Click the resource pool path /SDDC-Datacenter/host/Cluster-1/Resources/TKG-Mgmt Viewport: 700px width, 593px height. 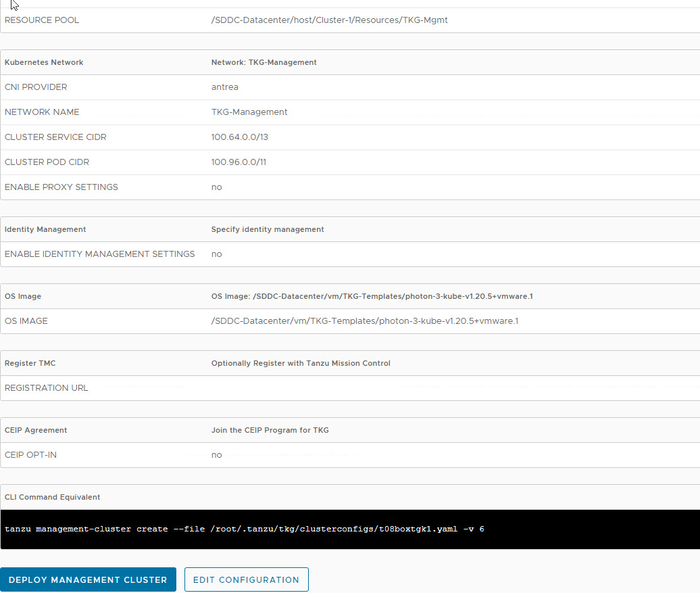click(330, 20)
